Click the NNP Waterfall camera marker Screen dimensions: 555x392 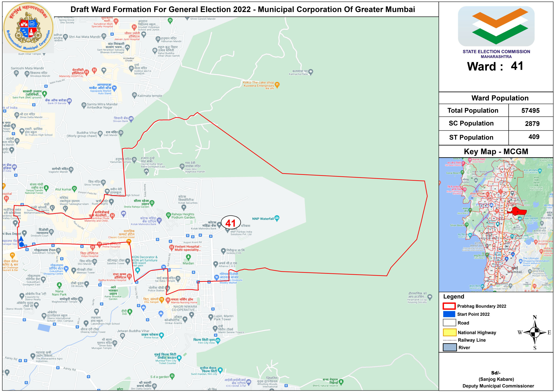point(277,218)
